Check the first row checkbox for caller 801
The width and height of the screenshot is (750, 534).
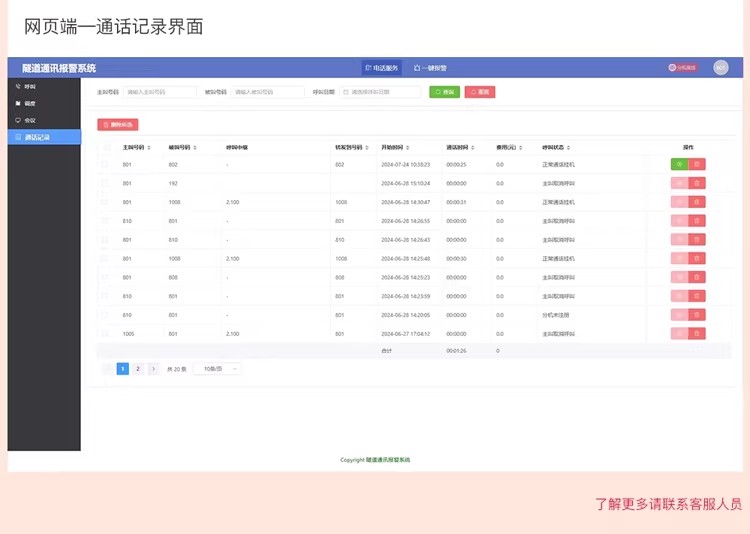pyautogui.click(x=106, y=164)
